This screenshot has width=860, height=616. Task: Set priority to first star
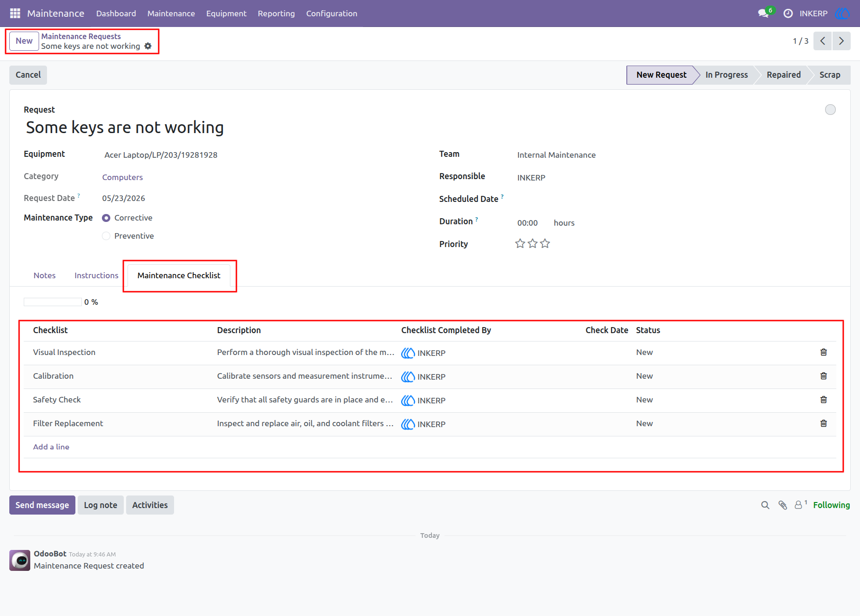click(520, 243)
